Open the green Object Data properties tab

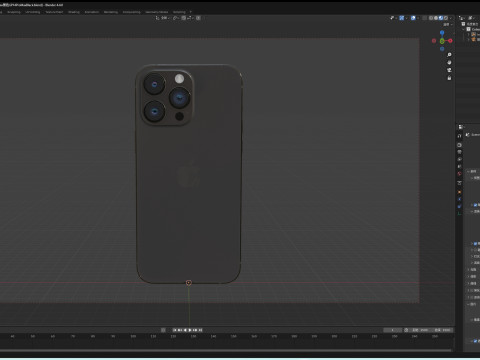click(x=459, y=213)
